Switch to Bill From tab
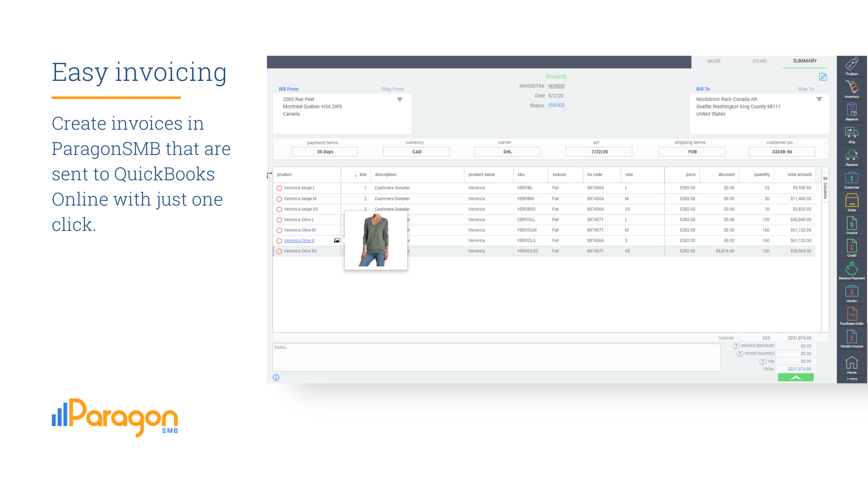Image resolution: width=868 pixels, height=488 pixels. coord(288,89)
